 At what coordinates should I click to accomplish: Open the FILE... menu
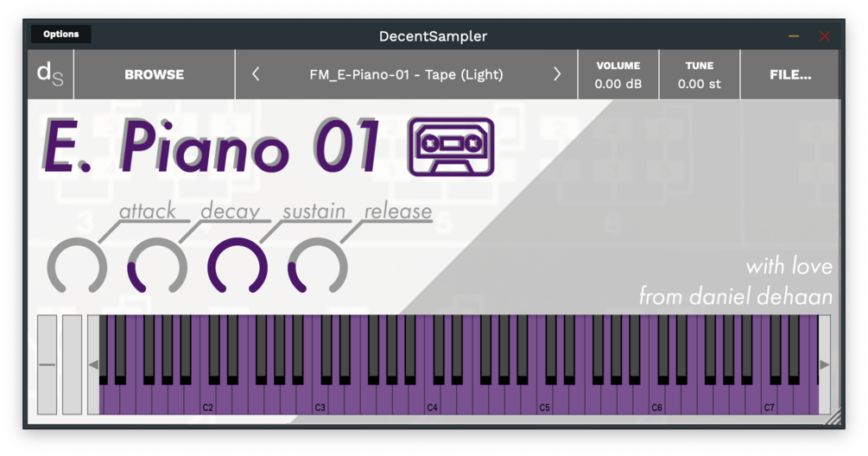(x=790, y=74)
